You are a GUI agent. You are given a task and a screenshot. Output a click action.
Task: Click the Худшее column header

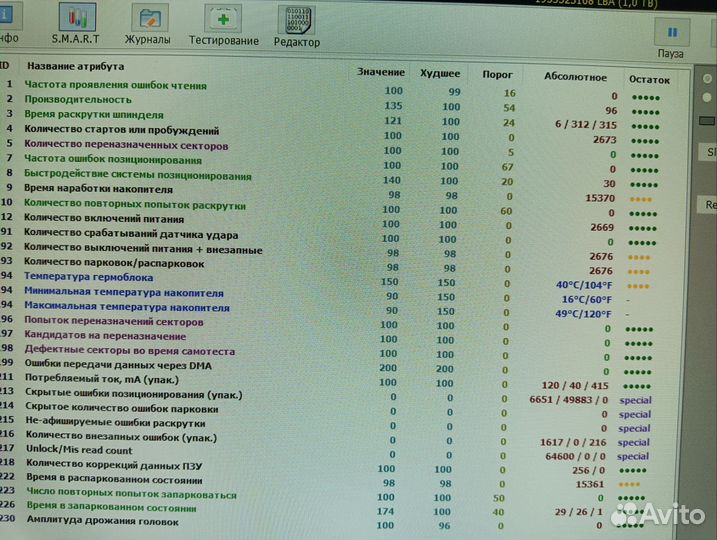440,73
